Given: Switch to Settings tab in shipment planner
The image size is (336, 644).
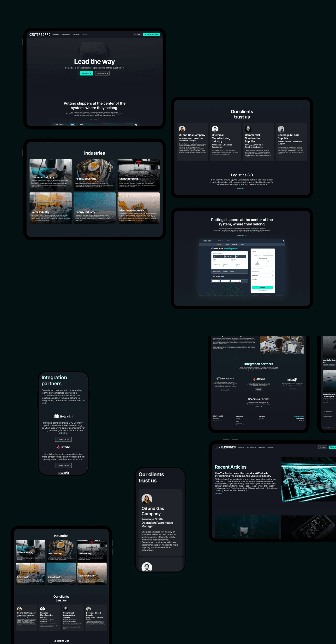Looking at the screenshot, I should point(229,241).
